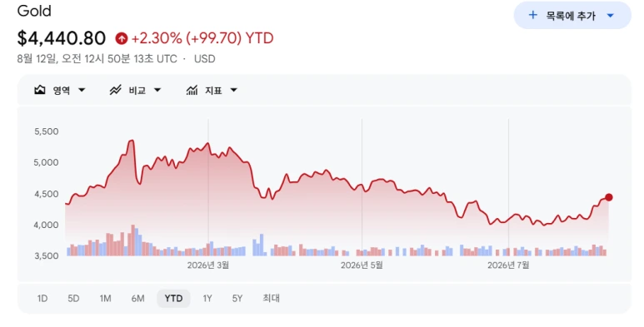
Task: Click the indicators chart icon next to 지표
Action: tap(192, 90)
